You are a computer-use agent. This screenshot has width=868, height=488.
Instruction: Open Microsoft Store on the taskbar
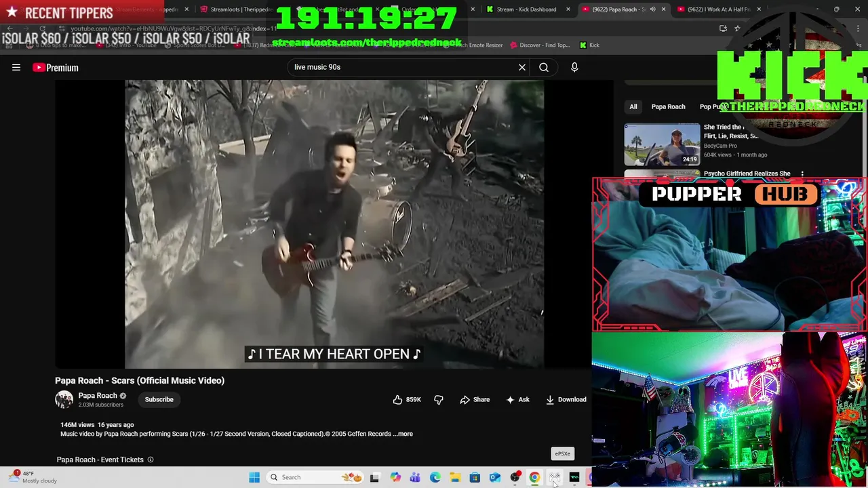tap(475, 477)
